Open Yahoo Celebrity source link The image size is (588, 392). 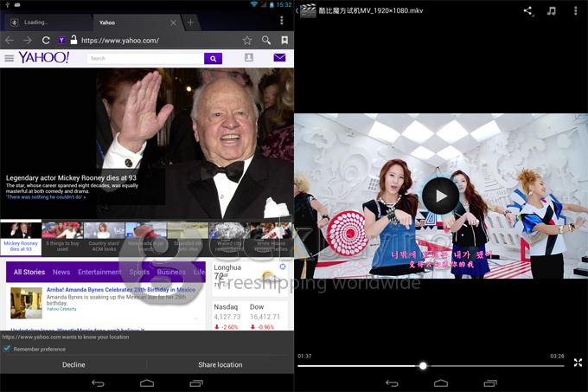tap(61, 309)
